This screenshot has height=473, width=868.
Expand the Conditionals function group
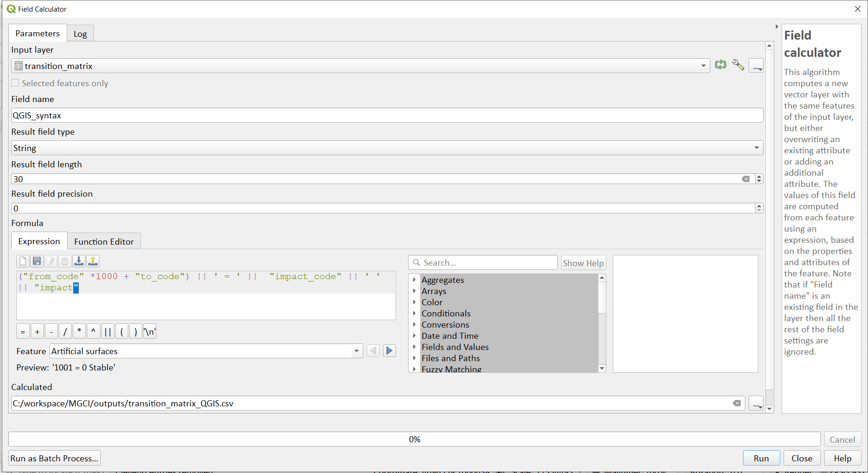414,313
